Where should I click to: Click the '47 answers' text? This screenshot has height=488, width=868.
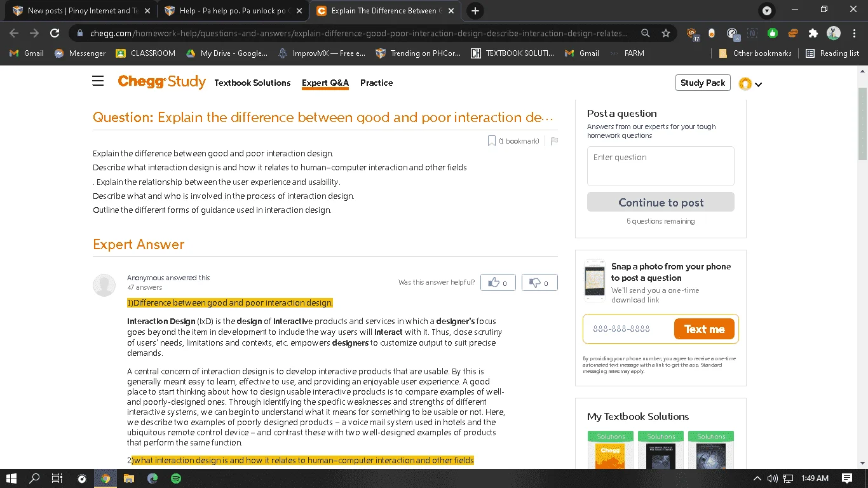(x=145, y=287)
